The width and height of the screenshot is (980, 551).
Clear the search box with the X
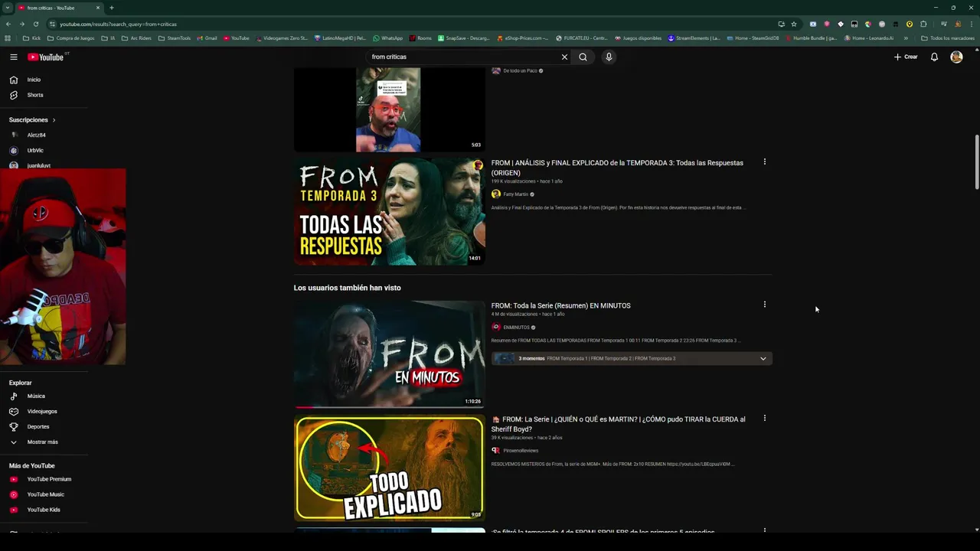pyautogui.click(x=564, y=57)
